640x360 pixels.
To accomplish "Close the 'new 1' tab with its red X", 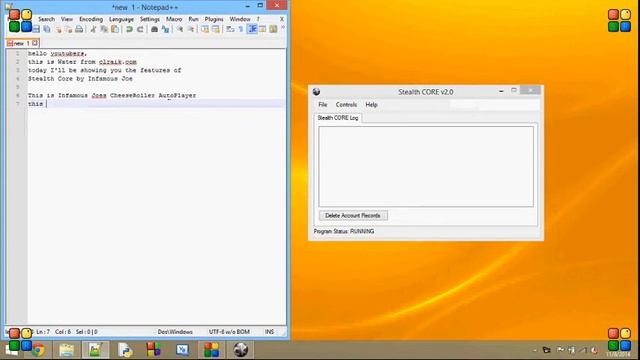I will [x=35, y=43].
